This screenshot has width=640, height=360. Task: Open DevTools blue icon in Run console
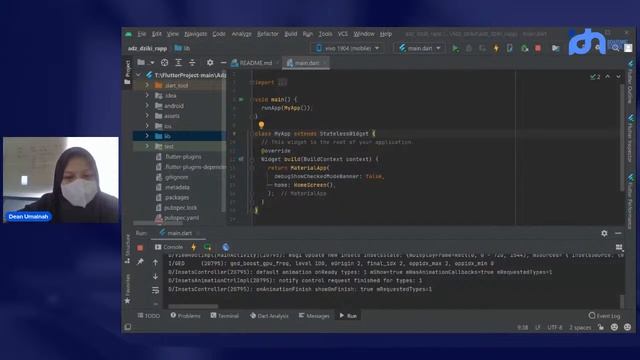226,247
